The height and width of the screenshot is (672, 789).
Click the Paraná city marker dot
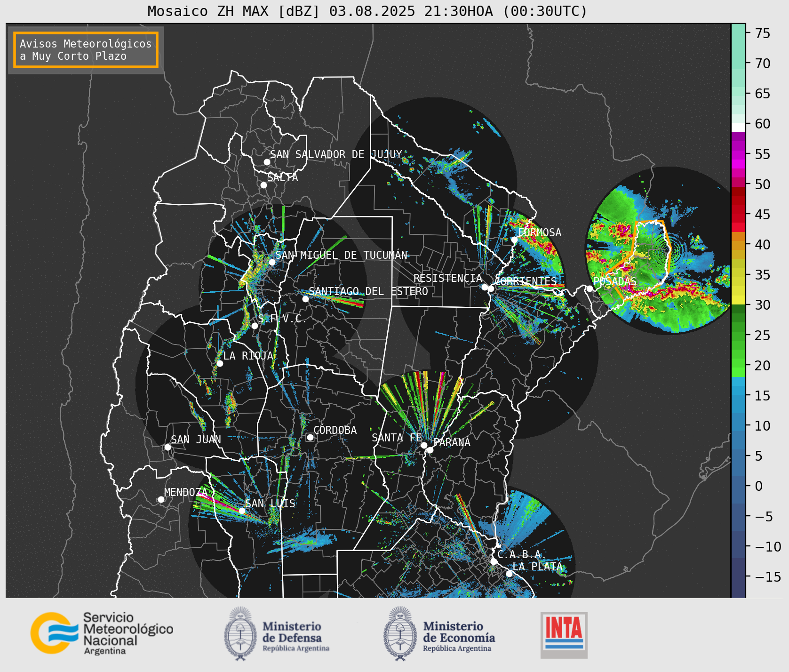[430, 450]
